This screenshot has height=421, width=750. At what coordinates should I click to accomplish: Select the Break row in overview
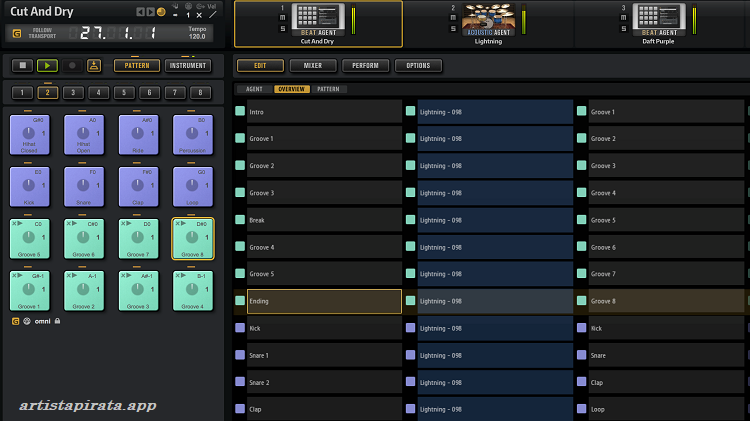324,220
